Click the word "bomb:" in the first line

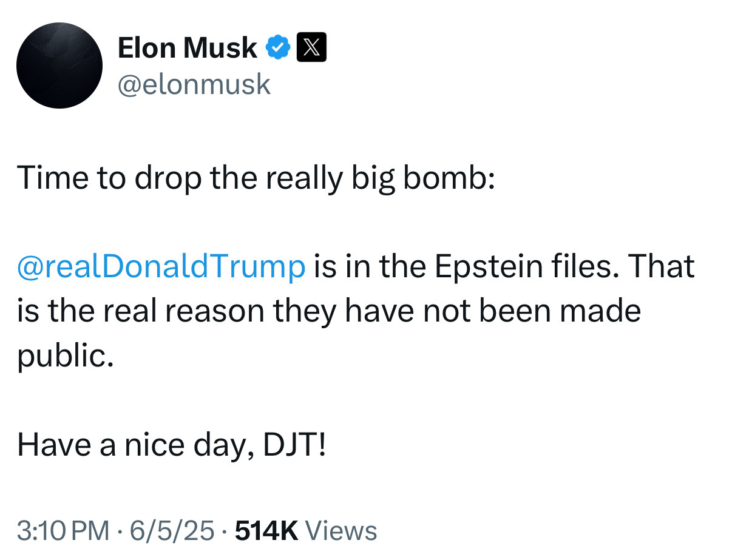click(x=449, y=178)
